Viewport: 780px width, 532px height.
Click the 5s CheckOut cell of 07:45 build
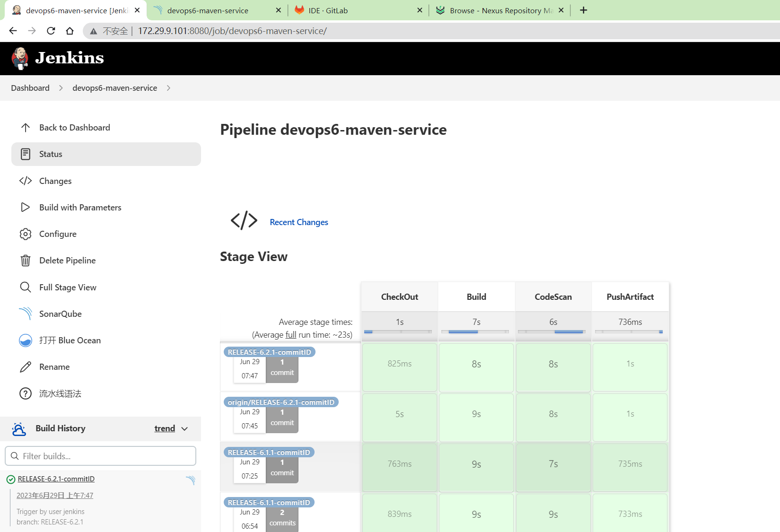pos(400,417)
